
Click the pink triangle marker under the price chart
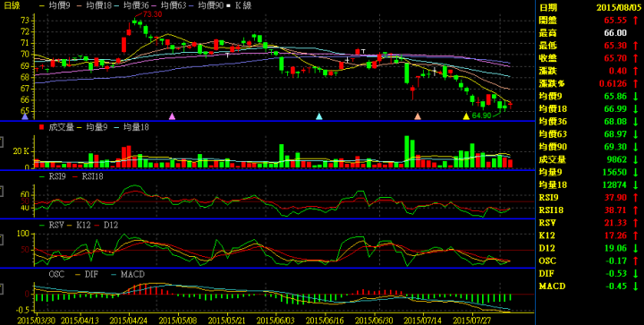[x=172, y=116]
